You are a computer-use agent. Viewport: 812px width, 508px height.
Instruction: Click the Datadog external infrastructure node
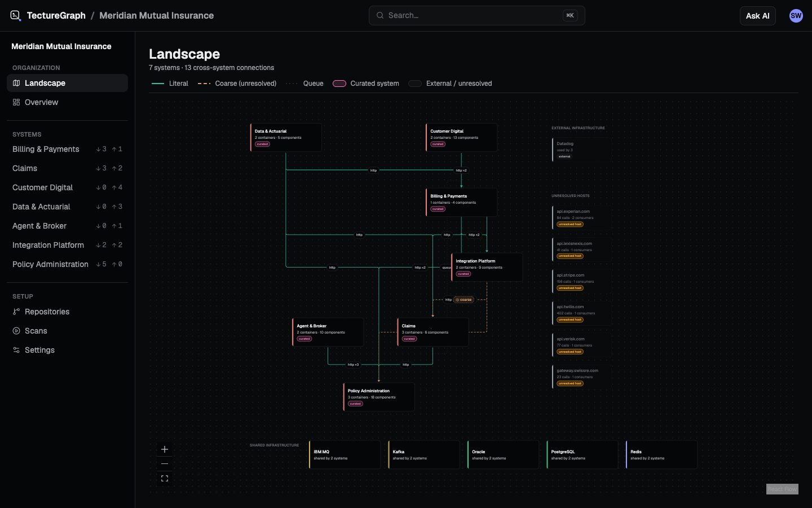point(581,150)
